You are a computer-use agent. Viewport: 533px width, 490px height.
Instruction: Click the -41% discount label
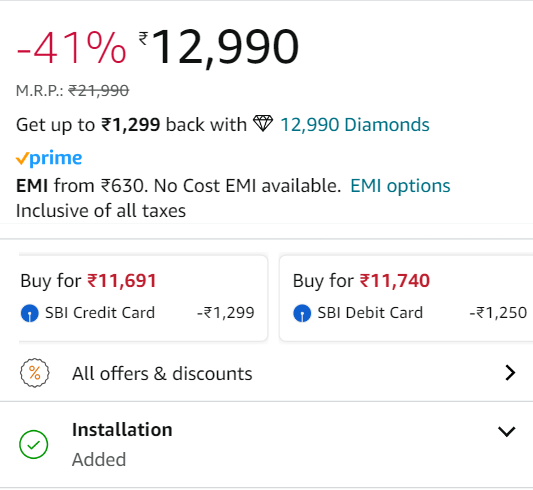tap(71, 47)
